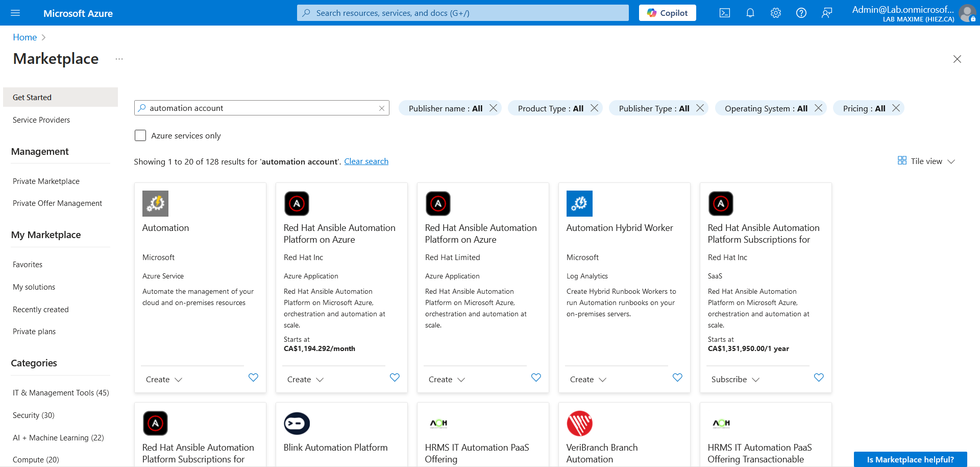
Task: Open the Tile view dropdown
Action: [x=926, y=161]
